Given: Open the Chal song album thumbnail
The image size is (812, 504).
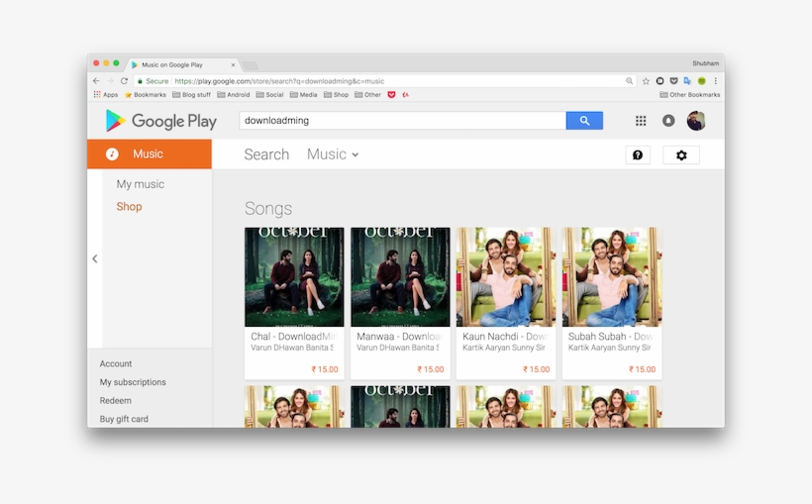Looking at the screenshot, I should (294, 277).
